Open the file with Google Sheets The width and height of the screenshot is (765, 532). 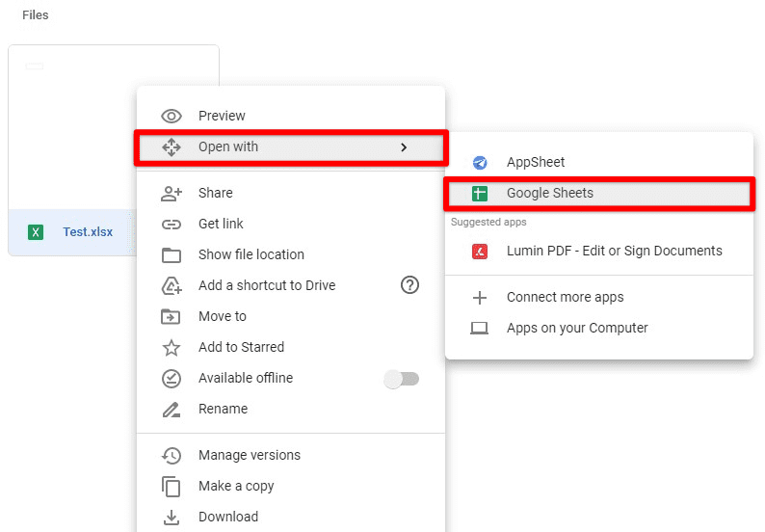coord(599,194)
